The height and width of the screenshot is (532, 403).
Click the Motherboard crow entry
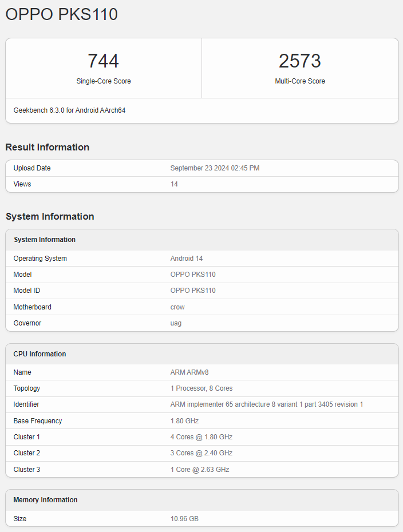click(x=177, y=307)
